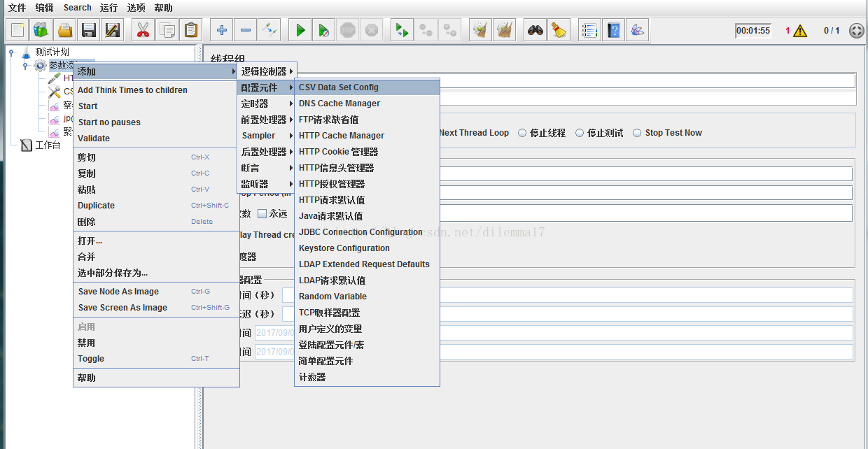Collapse the thread group tree node handle
This screenshot has width=868, height=449.
point(25,65)
